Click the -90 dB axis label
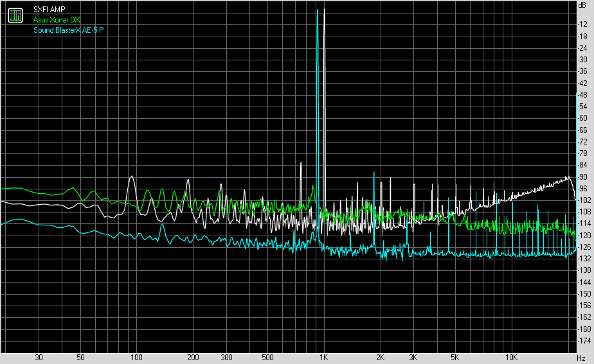 tap(583, 177)
